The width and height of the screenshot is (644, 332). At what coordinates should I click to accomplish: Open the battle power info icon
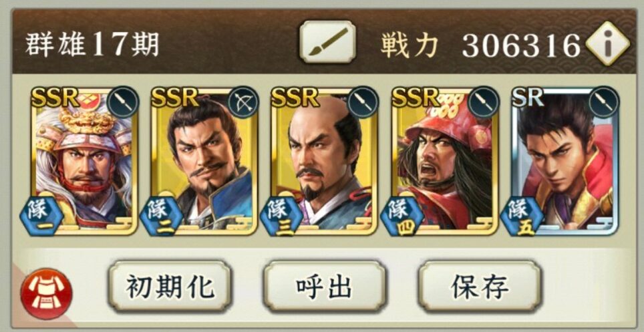tap(607, 43)
